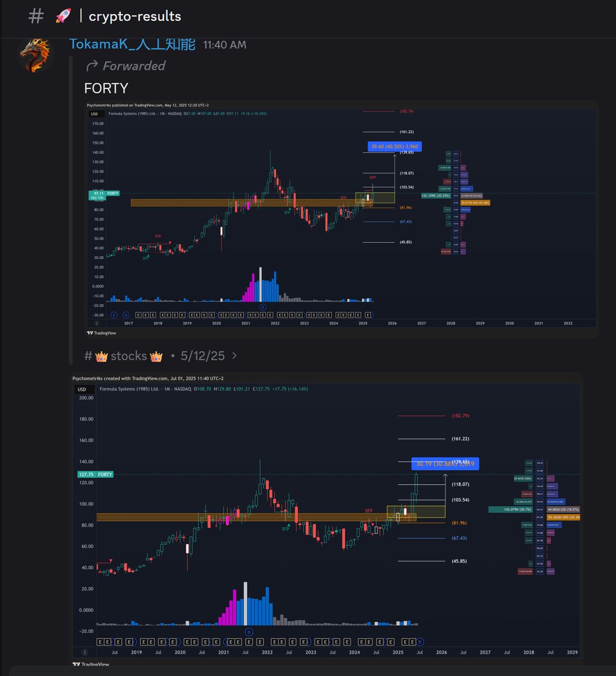The width and height of the screenshot is (616, 676).
Task: Click the 'Psychometriks published on TradingView.com' caption
Action: (148, 105)
